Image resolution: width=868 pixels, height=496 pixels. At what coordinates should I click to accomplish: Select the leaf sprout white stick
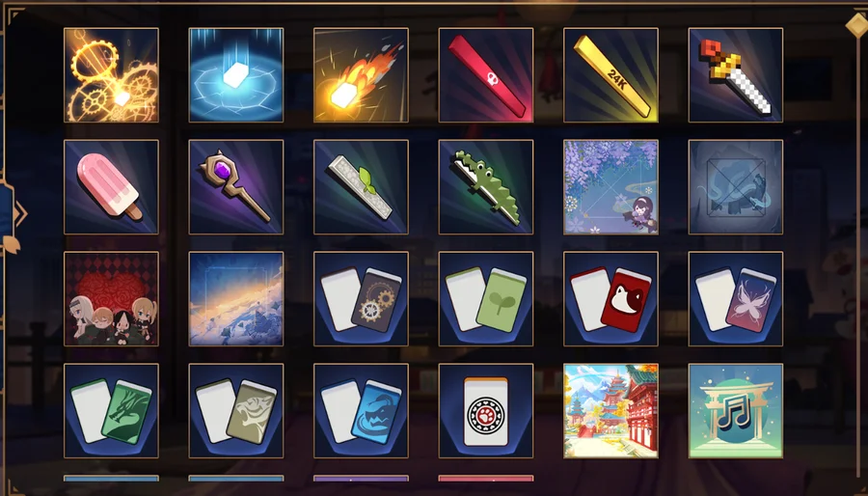pos(361,187)
